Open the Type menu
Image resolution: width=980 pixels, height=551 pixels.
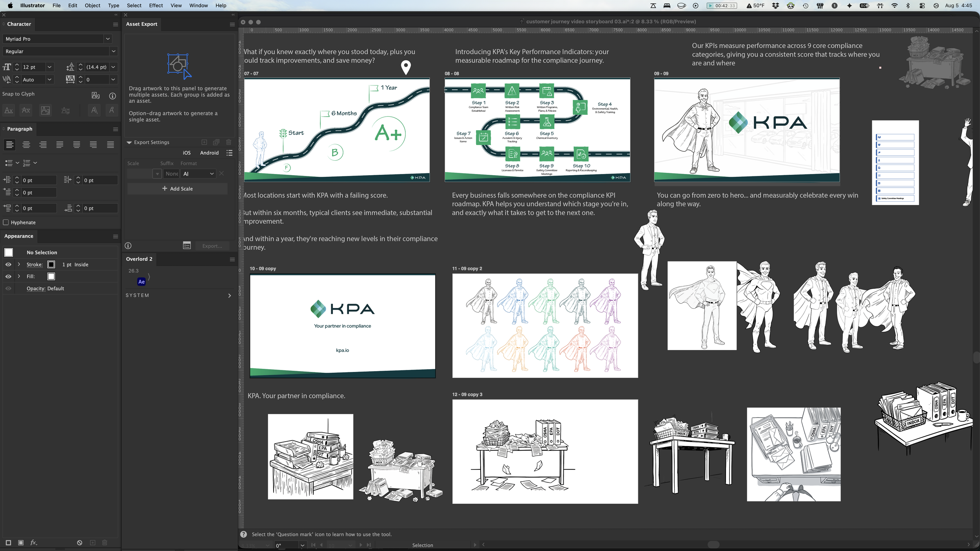(114, 5)
